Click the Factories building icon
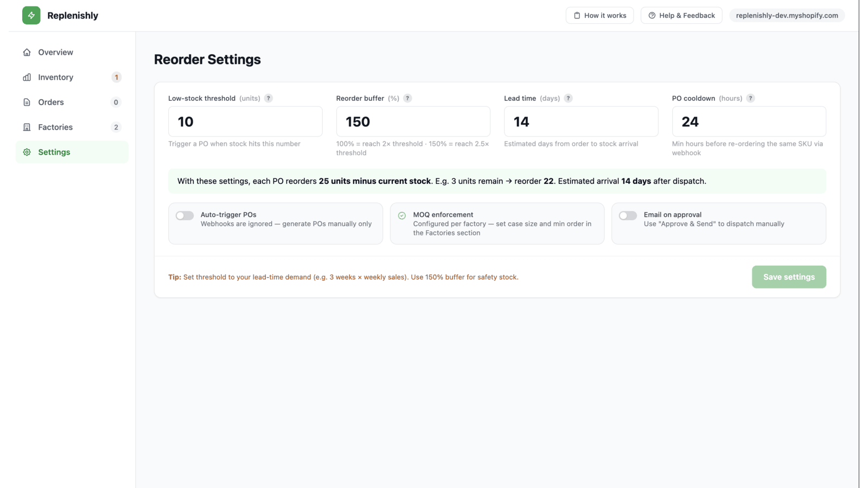 (27, 127)
